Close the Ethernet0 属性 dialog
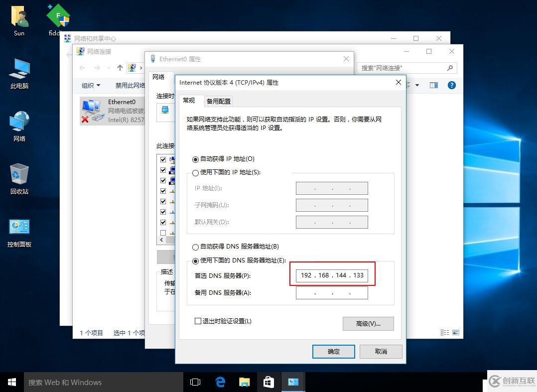This screenshot has width=537, height=392. (346, 59)
